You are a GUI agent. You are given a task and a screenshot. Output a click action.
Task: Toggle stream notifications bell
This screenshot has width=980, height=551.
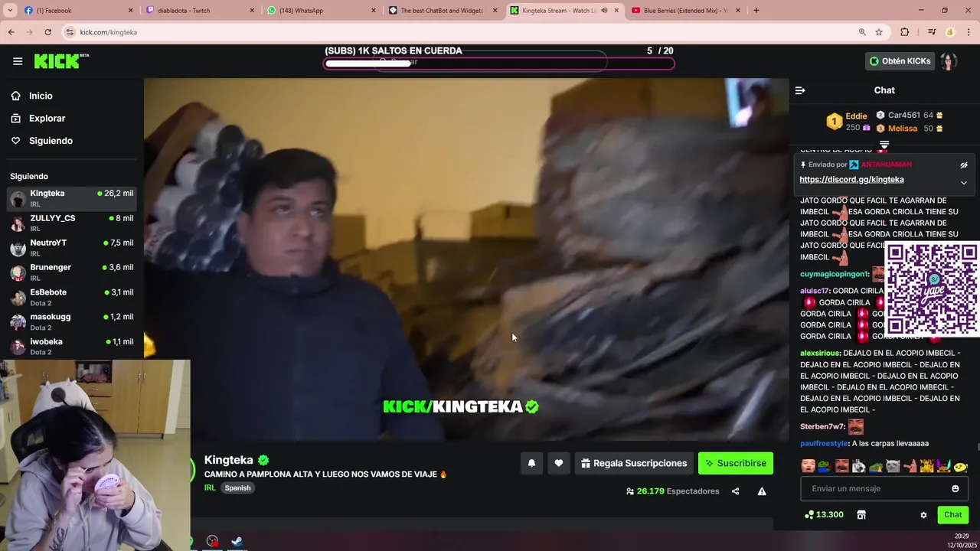coord(531,463)
